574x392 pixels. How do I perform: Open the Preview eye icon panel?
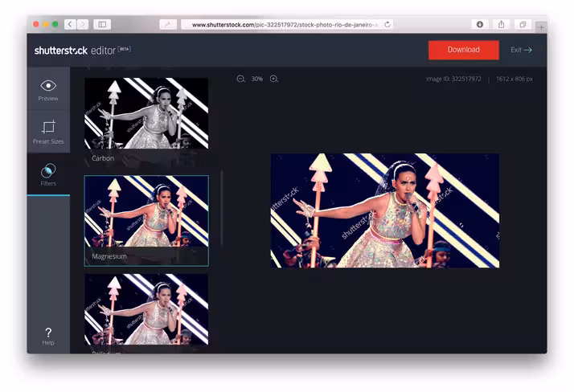pos(48,90)
